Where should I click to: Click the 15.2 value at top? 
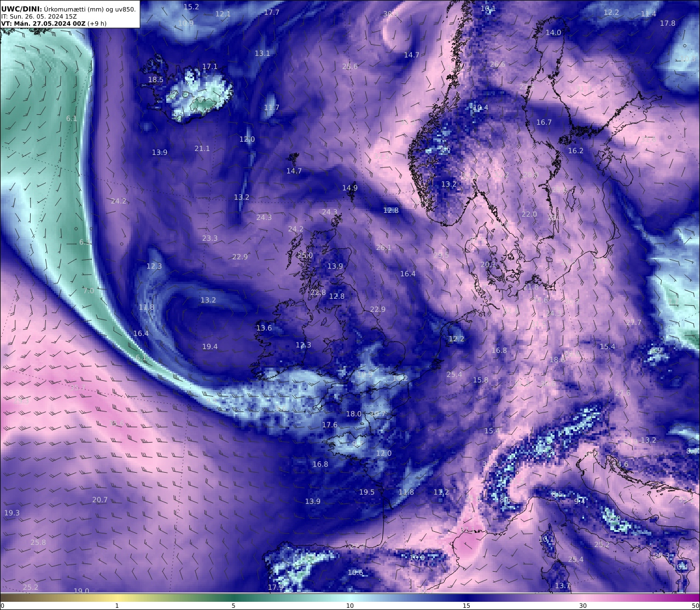click(191, 7)
